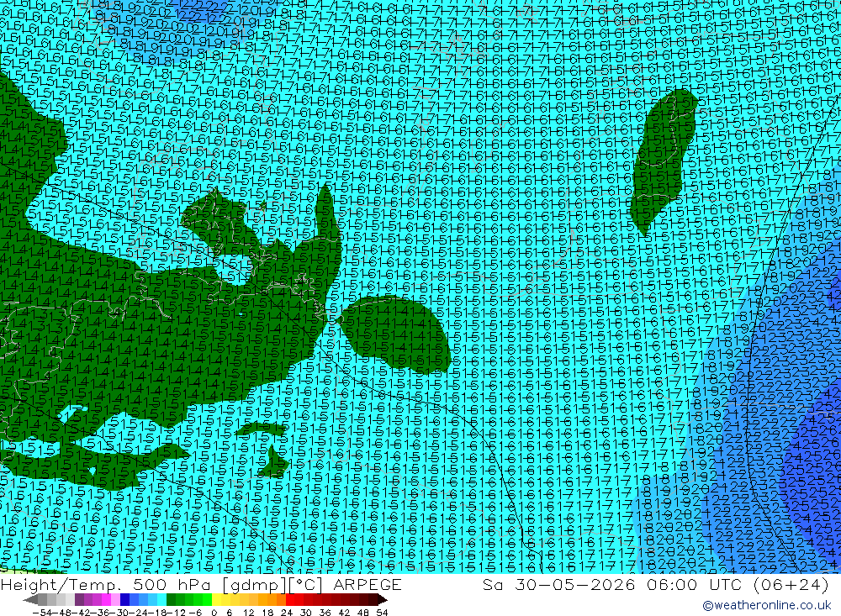Viewport: 841px width, 616px height.
Task: Click the '-54' legend scale label
Action: pyautogui.click(x=42, y=613)
